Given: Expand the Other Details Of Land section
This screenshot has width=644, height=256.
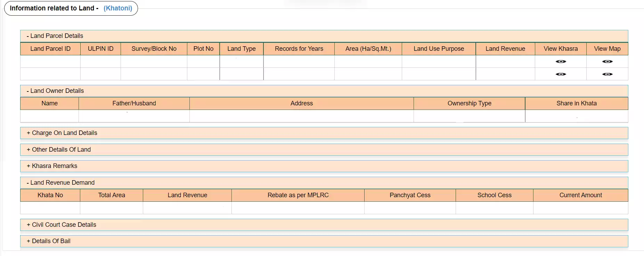Looking at the screenshot, I should coord(324,150).
